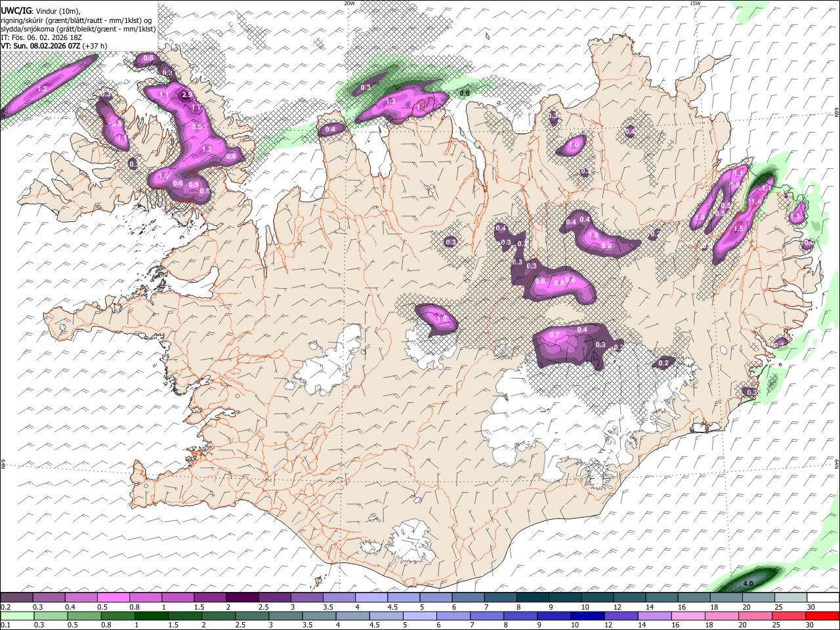The width and height of the screenshot is (840, 630).
Task: Click the '20W' longitude label at top
Action: tap(350, 3)
